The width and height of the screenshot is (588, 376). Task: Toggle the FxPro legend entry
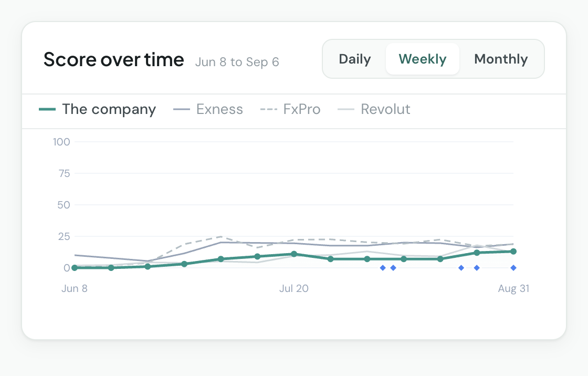pyautogui.click(x=290, y=109)
